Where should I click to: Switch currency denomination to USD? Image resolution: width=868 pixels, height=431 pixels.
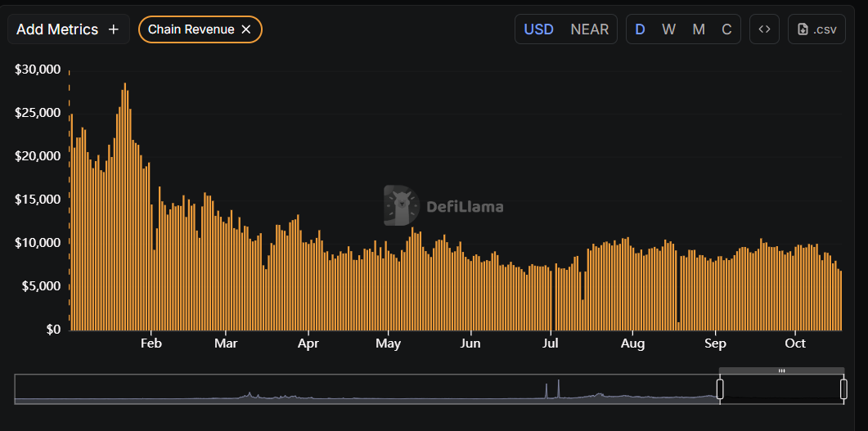(538, 29)
